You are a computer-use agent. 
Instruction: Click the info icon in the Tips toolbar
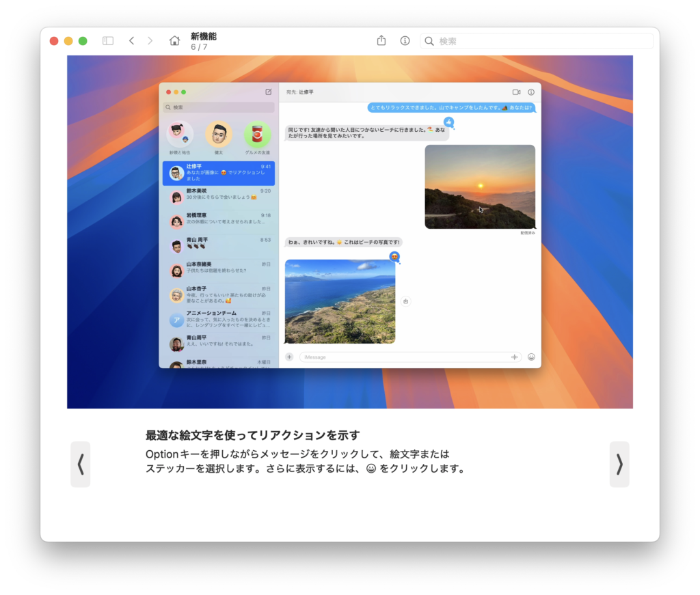[405, 40]
